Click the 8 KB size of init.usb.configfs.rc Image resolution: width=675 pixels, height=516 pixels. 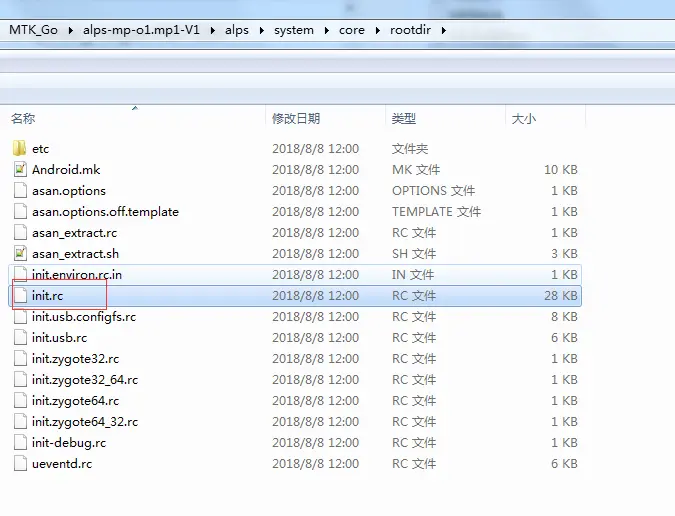click(564, 317)
